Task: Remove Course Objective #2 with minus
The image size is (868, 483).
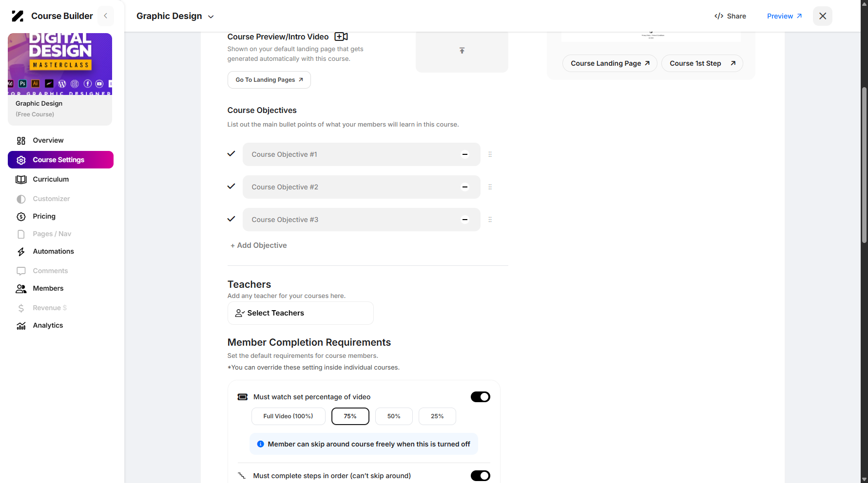Action: [x=465, y=187]
